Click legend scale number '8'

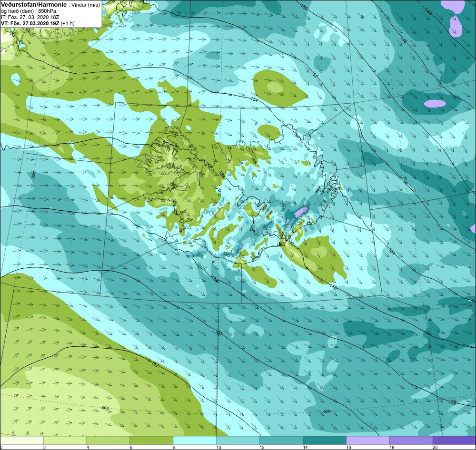(x=174, y=447)
